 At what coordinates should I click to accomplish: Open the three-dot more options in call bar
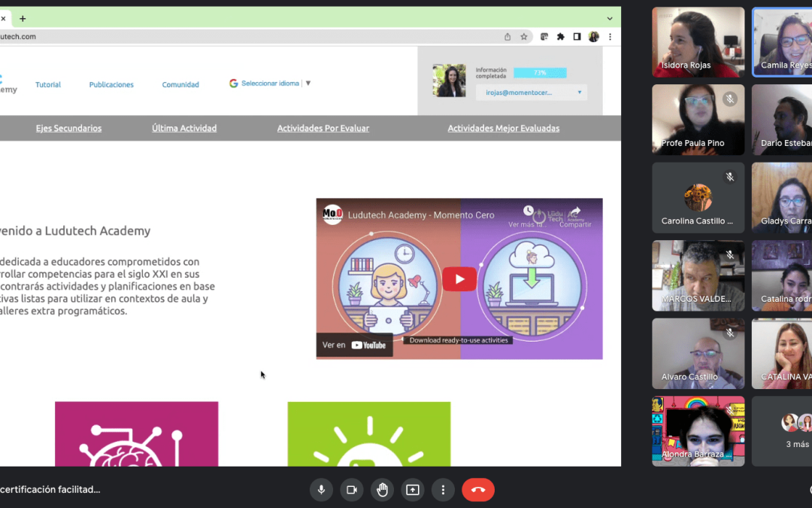pyautogui.click(x=443, y=490)
